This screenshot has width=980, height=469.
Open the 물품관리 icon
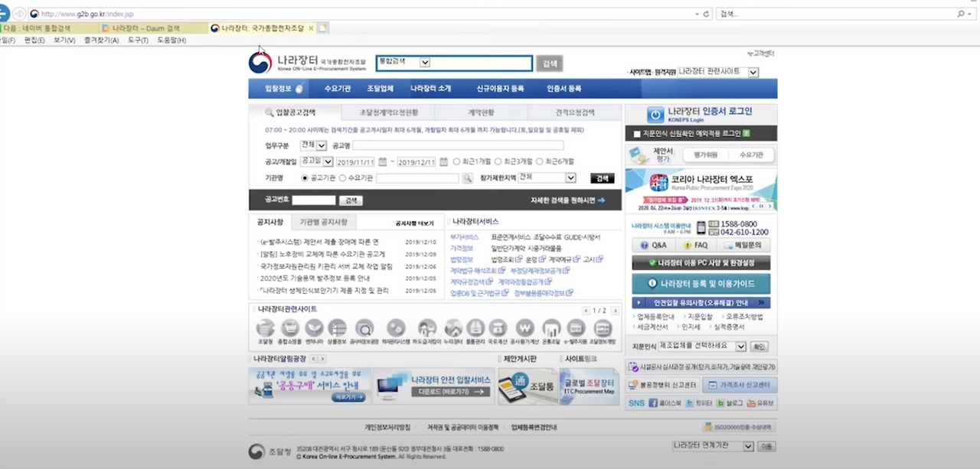click(475, 327)
